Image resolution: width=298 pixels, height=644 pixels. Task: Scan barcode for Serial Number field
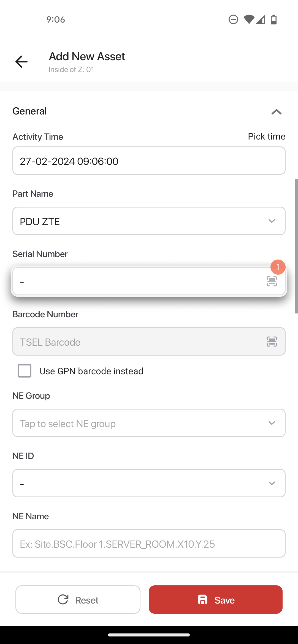click(272, 281)
